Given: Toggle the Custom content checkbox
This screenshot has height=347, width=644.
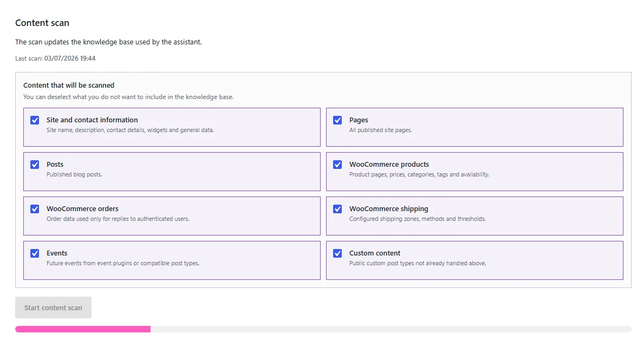Looking at the screenshot, I should click(337, 253).
